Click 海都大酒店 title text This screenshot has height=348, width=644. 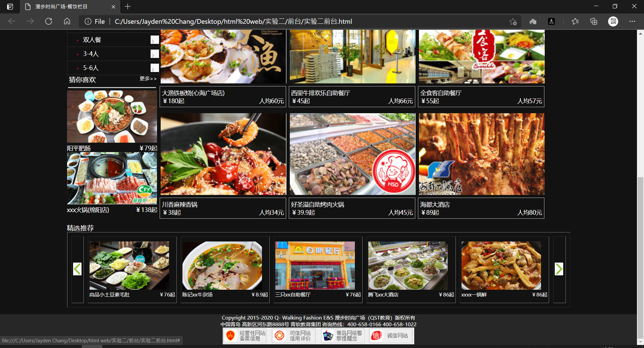pyautogui.click(x=435, y=205)
